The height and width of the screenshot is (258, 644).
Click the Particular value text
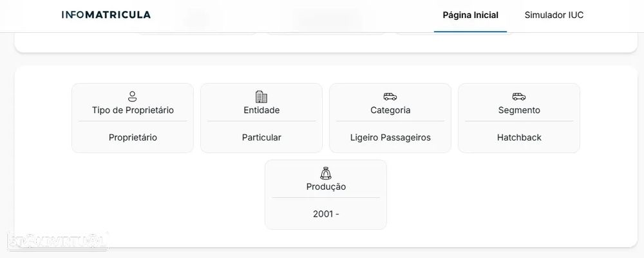tap(261, 137)
